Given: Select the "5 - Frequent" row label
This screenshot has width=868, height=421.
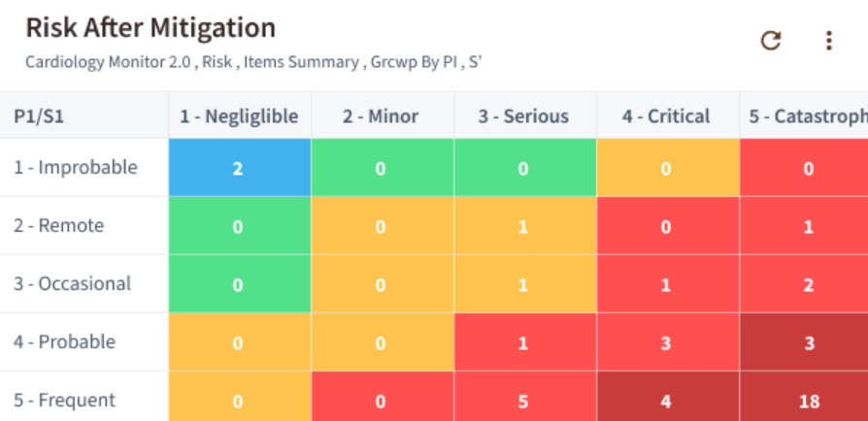Looking at the screenshot, I should pos(65,400).
